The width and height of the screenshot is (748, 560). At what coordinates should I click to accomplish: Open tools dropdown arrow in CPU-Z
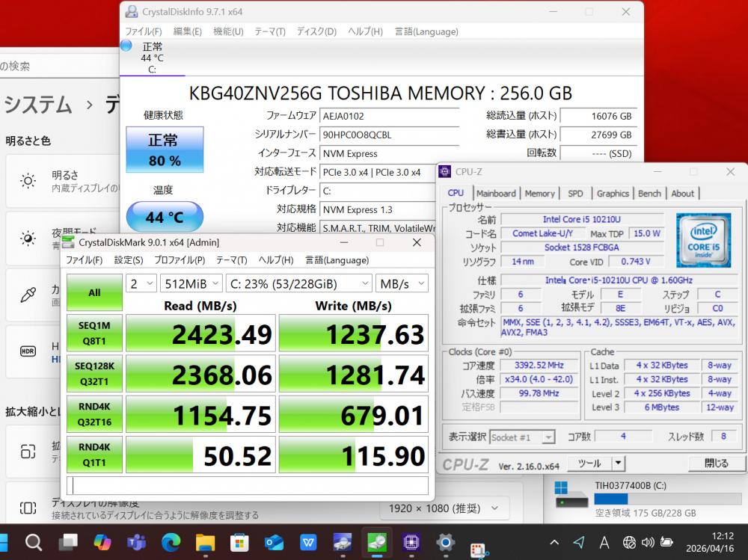(619, 463)
